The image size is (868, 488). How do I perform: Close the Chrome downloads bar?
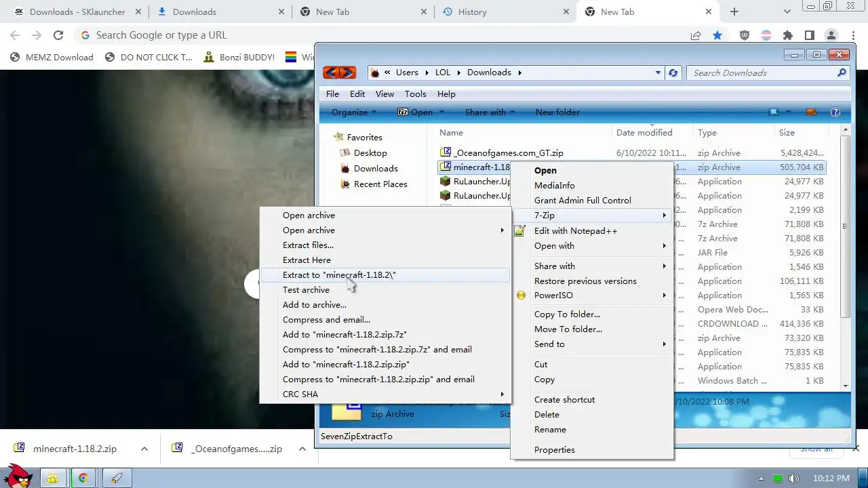pos(855,448)
